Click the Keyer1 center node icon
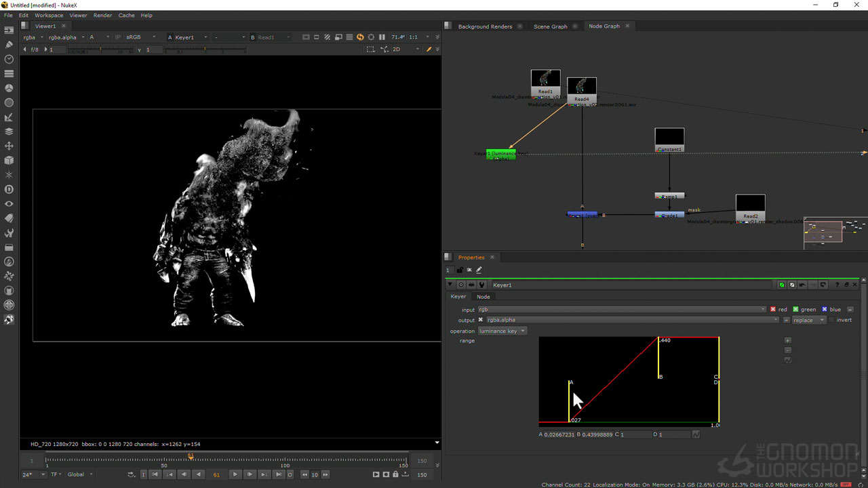 (x=461, y=285)
